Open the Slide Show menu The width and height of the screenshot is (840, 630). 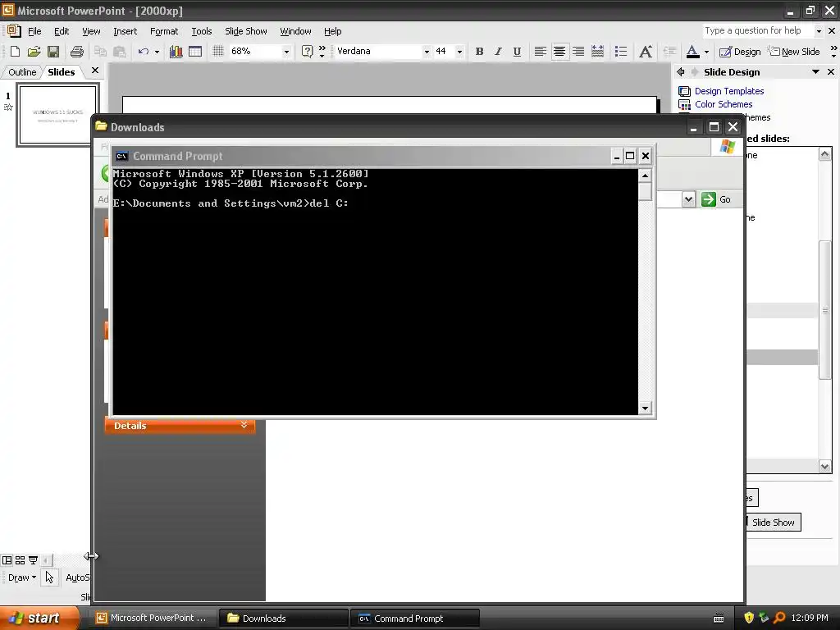tap(246, 31)
